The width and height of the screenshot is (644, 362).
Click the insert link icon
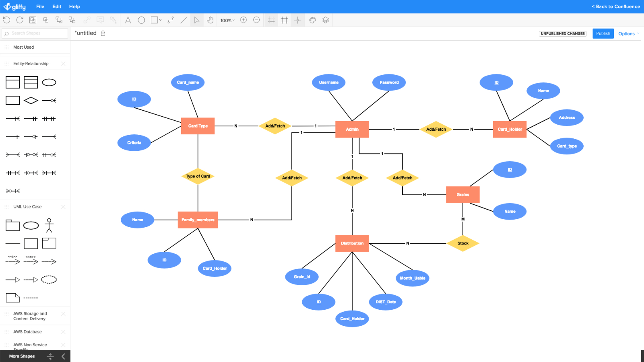87,20
